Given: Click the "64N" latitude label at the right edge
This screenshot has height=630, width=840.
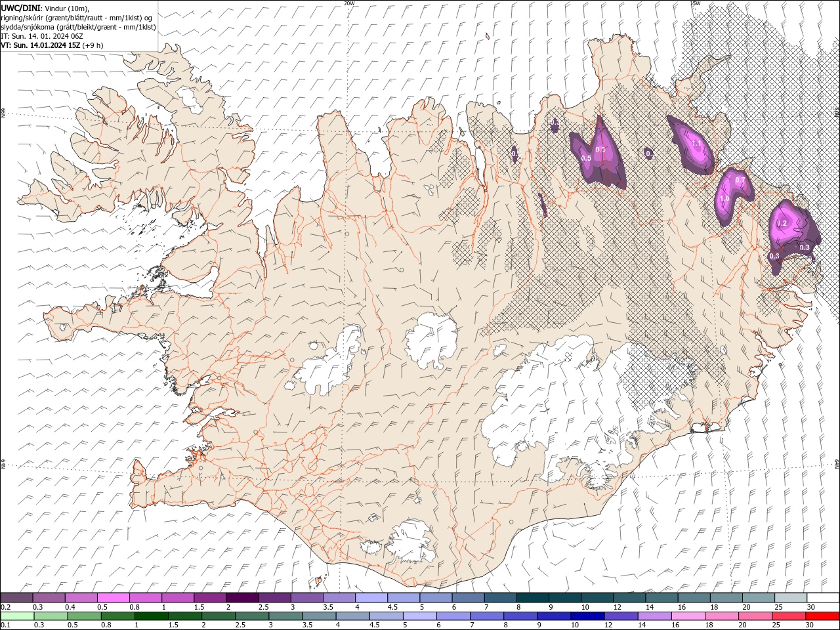Looking at the screenshot, I should pos(837,464).
